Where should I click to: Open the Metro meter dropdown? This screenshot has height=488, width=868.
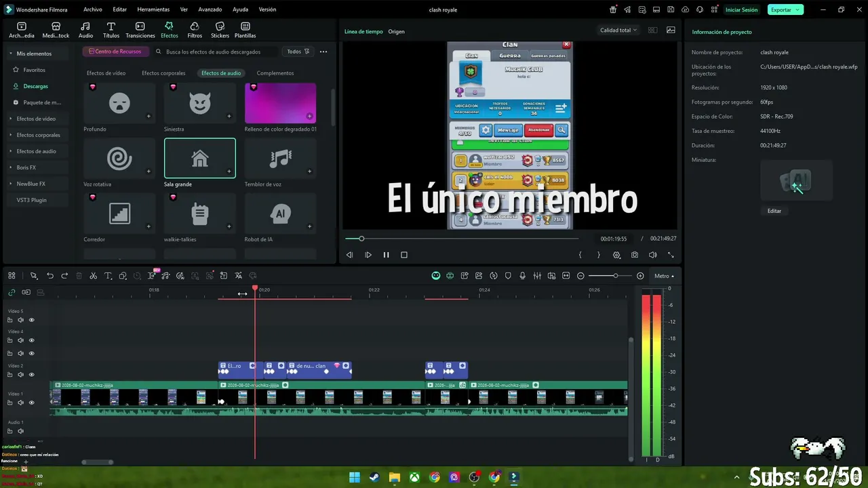[665, 276]
